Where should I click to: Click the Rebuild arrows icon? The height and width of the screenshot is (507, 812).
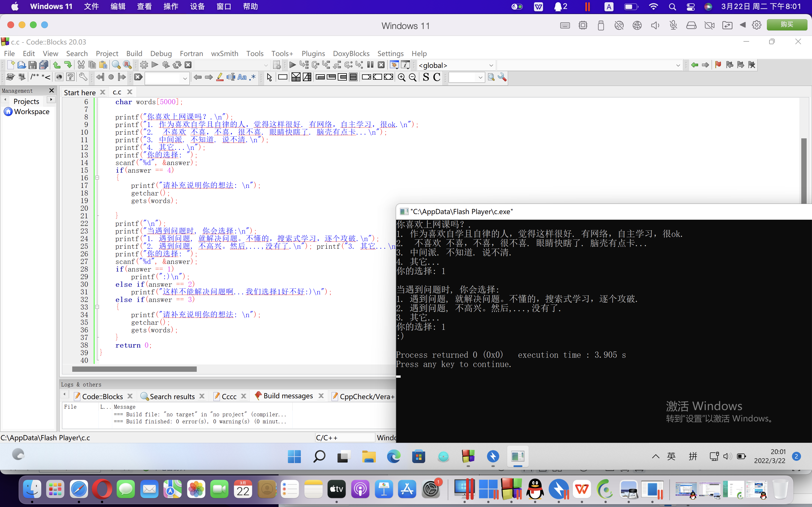point(177,65)
